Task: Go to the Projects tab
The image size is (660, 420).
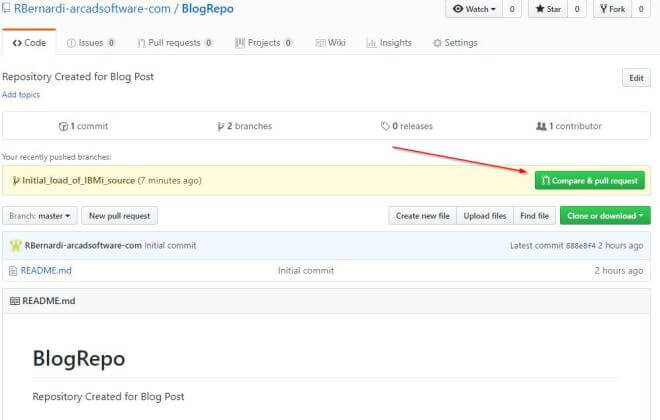Action: click(x=263, y=43)
